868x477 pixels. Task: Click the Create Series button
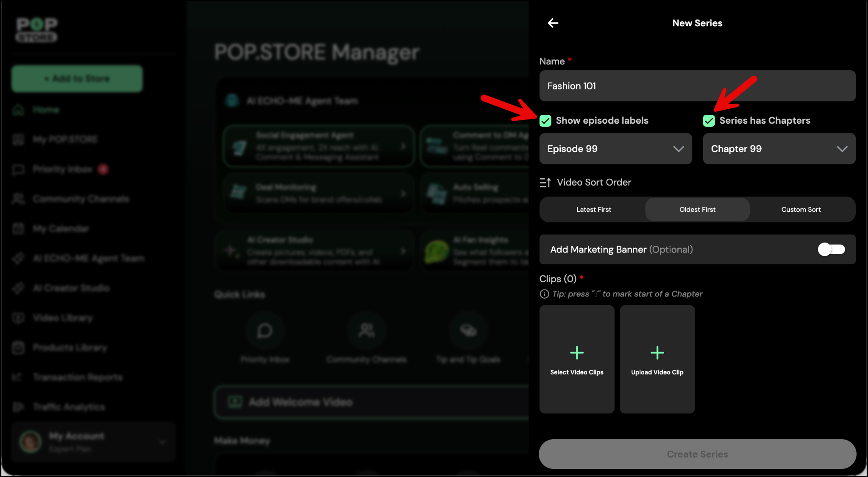[697, 454]
